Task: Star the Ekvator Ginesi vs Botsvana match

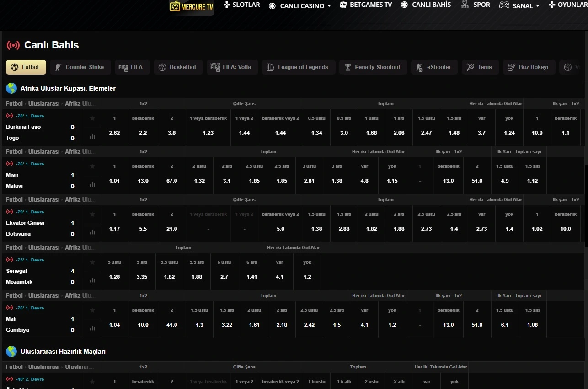Action: (92, 214)
